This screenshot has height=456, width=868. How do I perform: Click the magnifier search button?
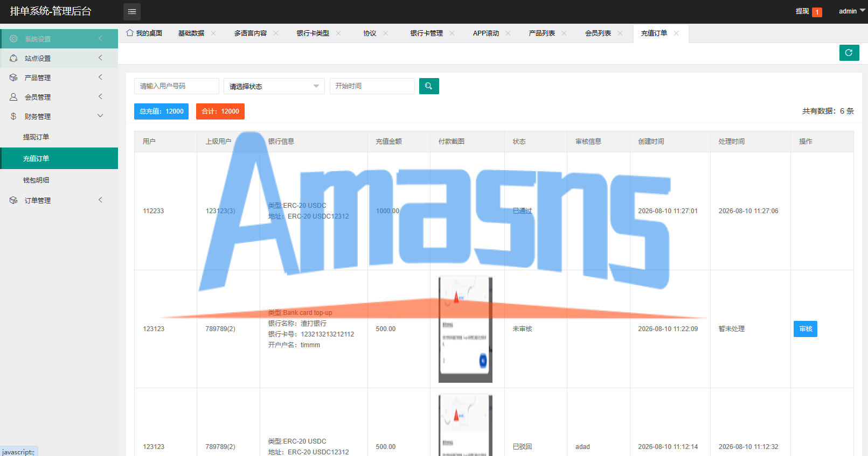point(429,86)
